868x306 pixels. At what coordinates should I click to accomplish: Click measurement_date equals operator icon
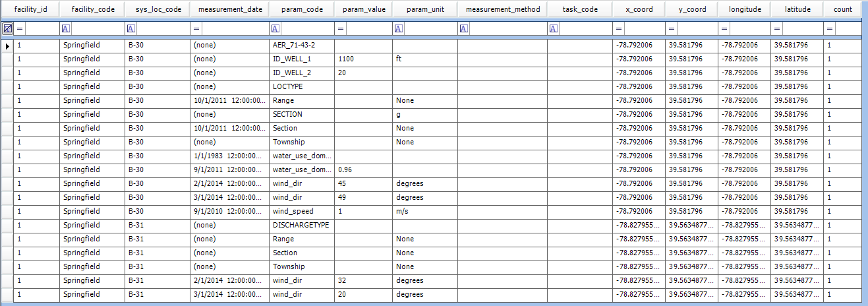point(196,29)
